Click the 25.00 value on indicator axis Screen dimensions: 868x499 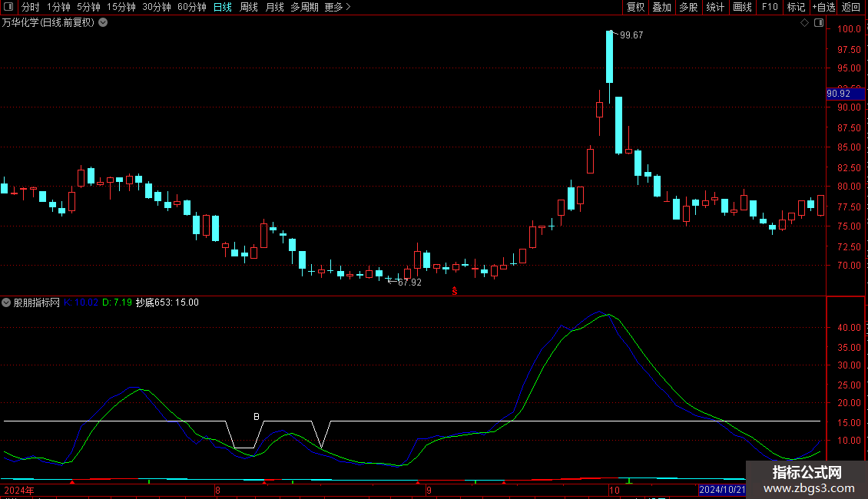click(x=849, y=385)
